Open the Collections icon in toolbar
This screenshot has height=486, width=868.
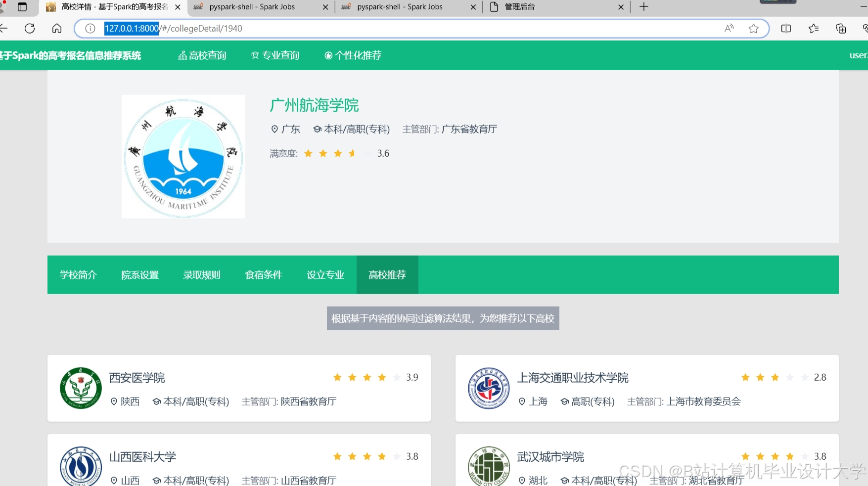pos(813,28)
